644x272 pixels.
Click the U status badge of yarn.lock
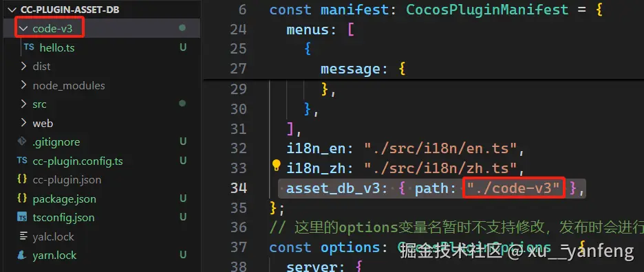click(x=183, y=256)
